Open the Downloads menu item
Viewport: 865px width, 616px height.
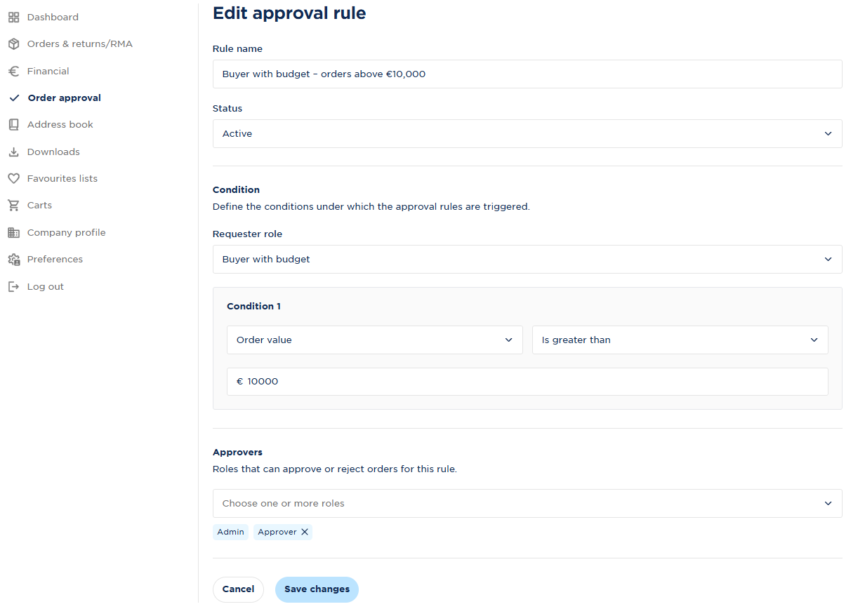53,152
